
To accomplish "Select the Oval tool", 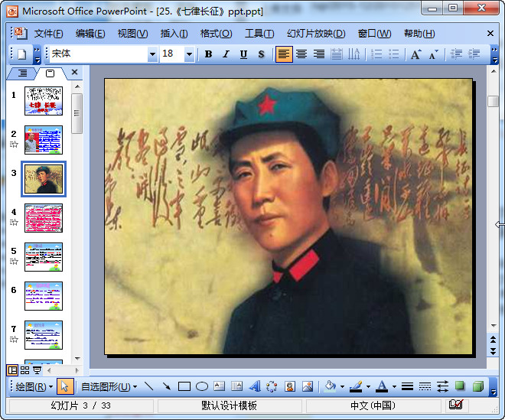I will coord(202,386).
